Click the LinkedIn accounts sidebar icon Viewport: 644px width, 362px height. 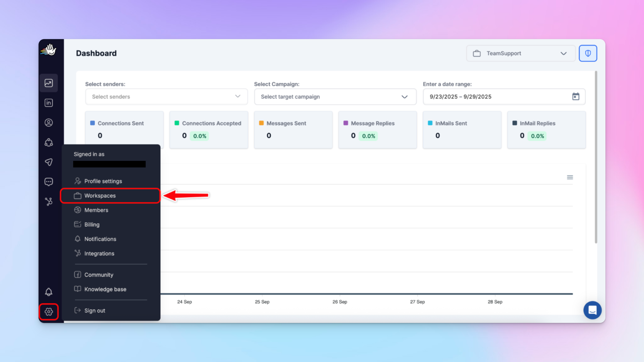48,103
